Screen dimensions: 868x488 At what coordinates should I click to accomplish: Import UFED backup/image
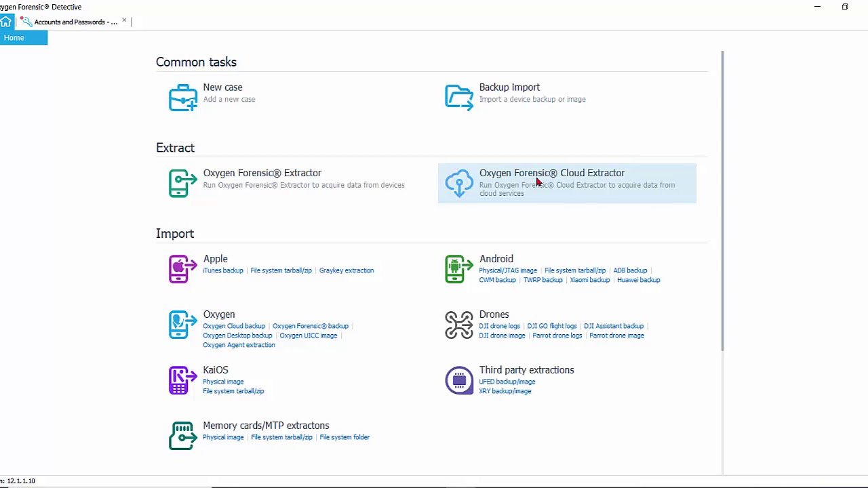coord(507,382)
